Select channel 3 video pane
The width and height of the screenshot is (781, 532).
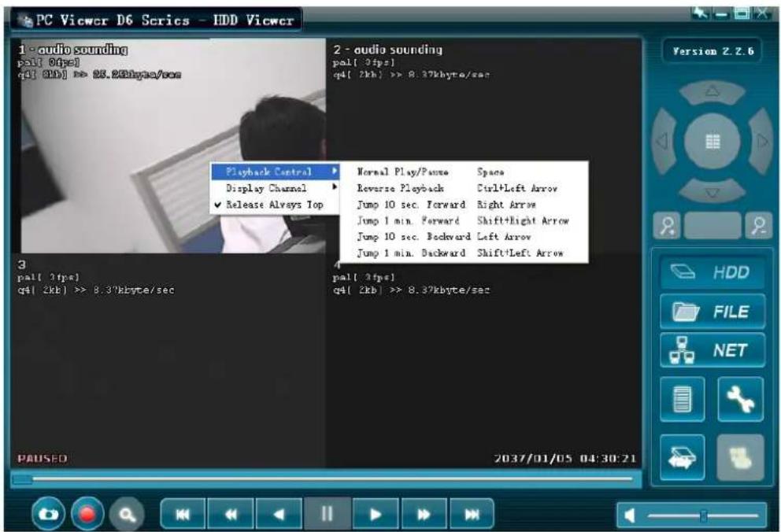169,360
